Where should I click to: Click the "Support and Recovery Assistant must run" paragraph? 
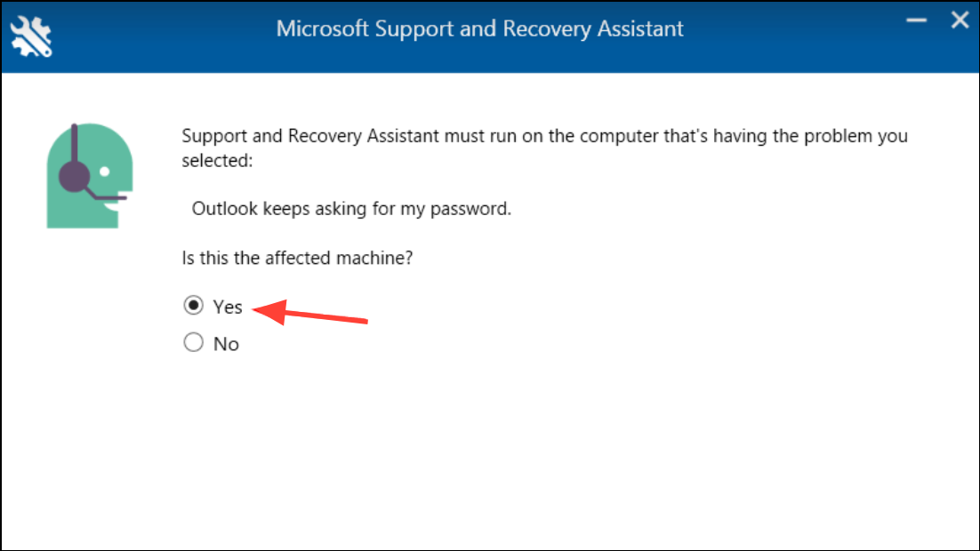[544, 148]
